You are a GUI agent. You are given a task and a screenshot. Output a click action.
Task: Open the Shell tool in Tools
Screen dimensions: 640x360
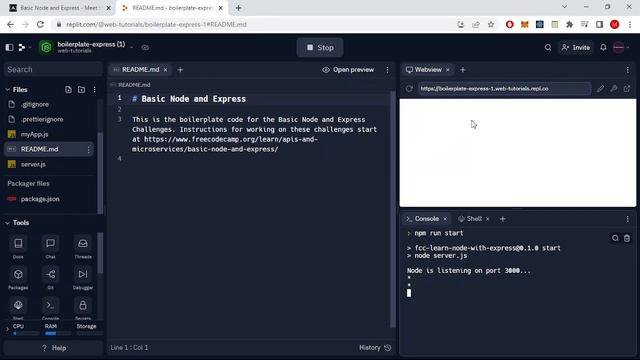[x=18, y=309]
